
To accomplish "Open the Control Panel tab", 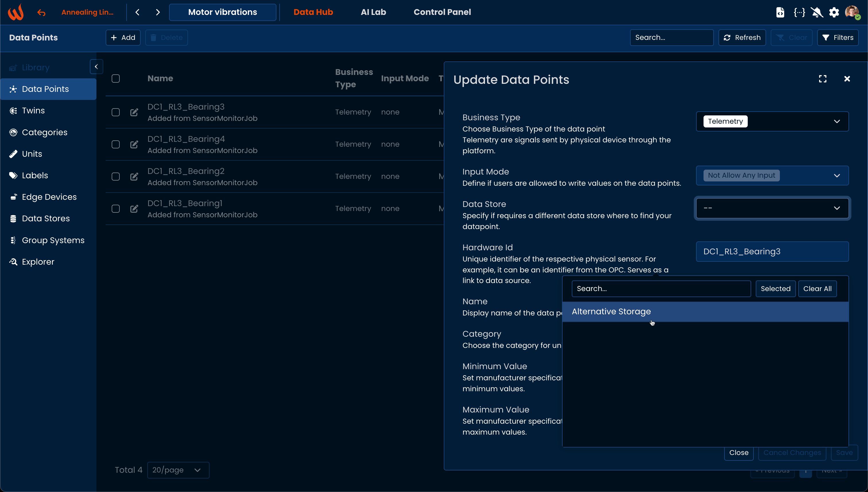I will [x=442, y=12].
